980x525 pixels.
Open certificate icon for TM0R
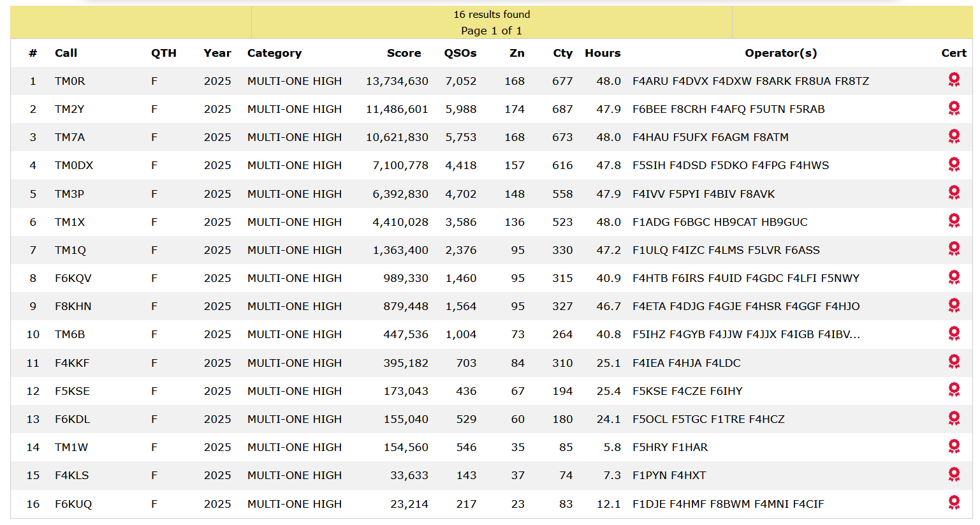[954, 80]
